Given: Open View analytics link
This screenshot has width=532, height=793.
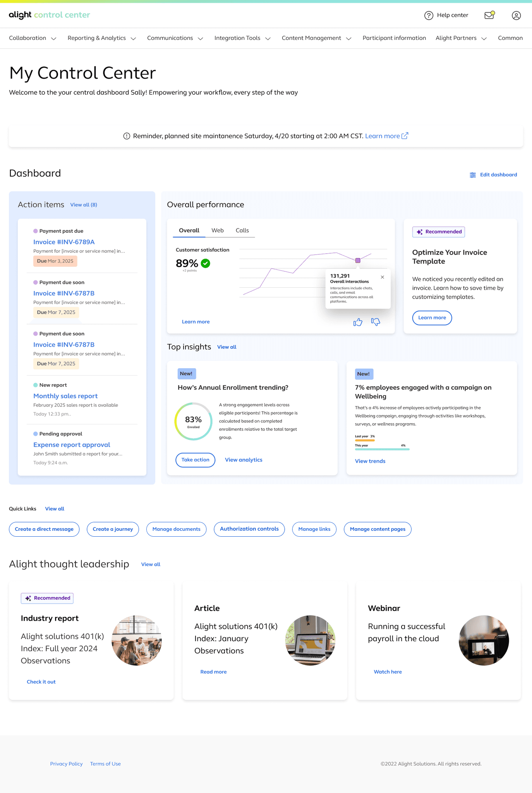Looking at the screenshot, I should (244, 460).
